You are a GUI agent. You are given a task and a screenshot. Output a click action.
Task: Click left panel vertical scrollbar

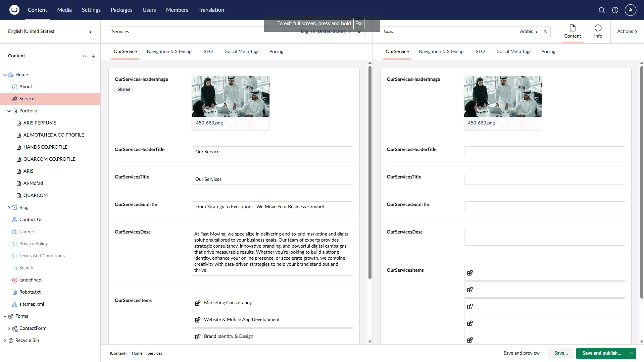tap(370, 173)
